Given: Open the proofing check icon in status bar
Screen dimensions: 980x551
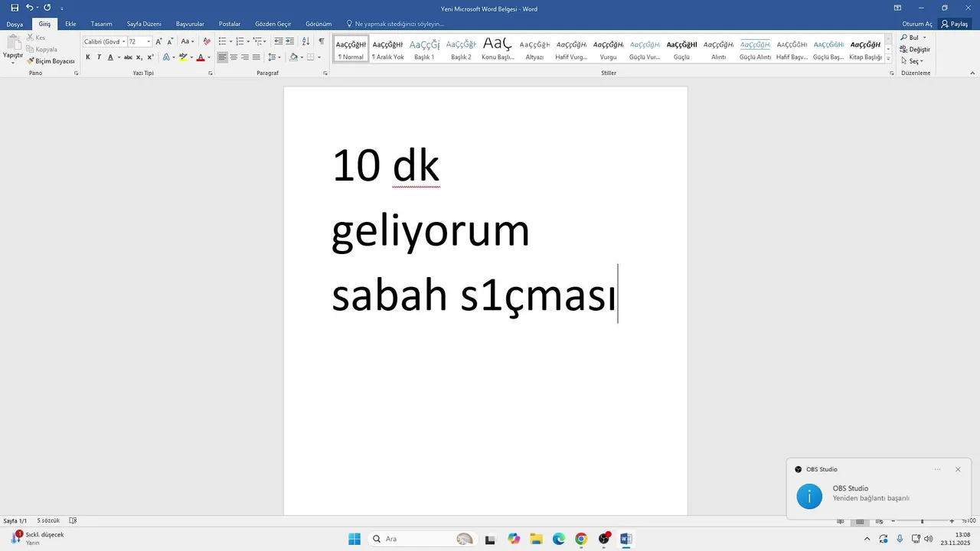Looking at the screenshot, I should tap(73, 520).
